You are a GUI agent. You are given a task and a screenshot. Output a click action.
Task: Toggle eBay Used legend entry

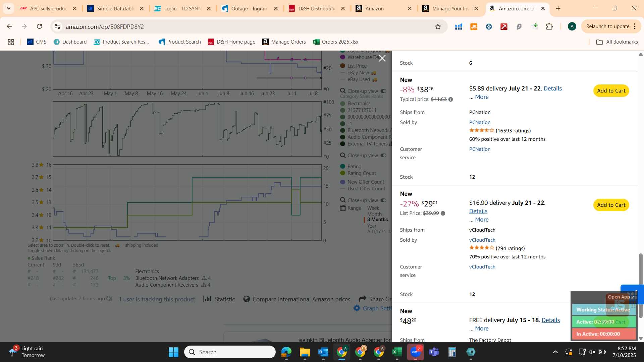(x=359, y=79)
